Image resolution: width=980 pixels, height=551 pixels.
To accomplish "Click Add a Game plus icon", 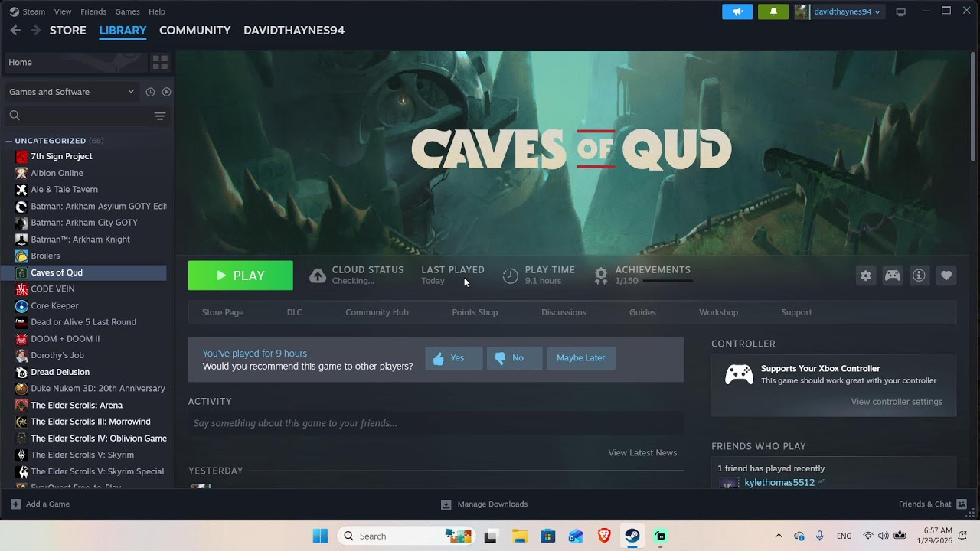I will (15, 504).
